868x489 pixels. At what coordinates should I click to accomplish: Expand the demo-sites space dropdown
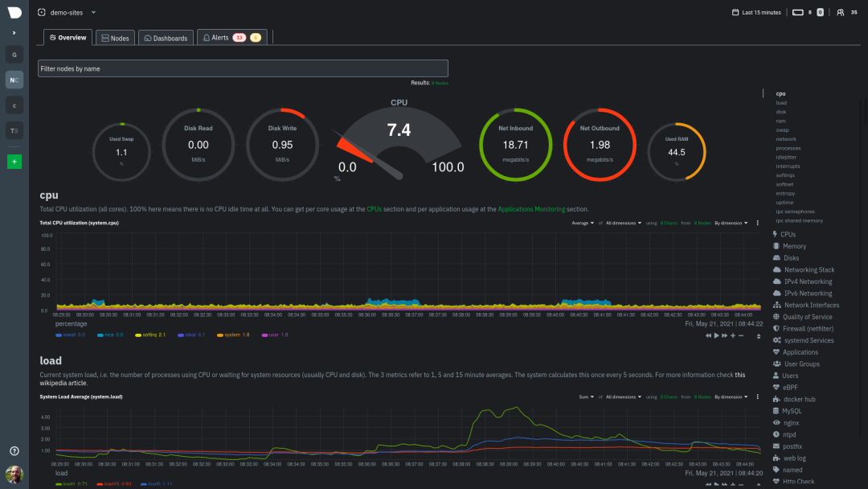[93, 12]
